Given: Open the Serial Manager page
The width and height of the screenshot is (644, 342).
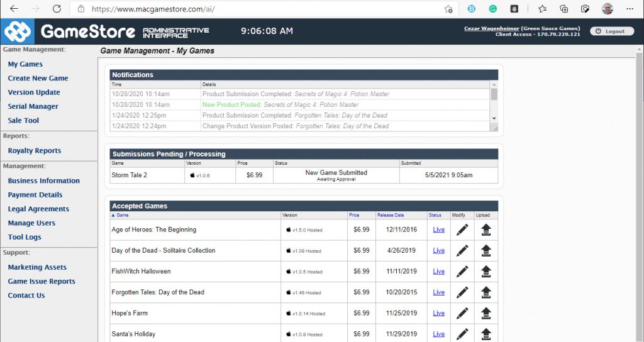Looking at the screenshot, I should pyautogui.click(x=33, y=106).
